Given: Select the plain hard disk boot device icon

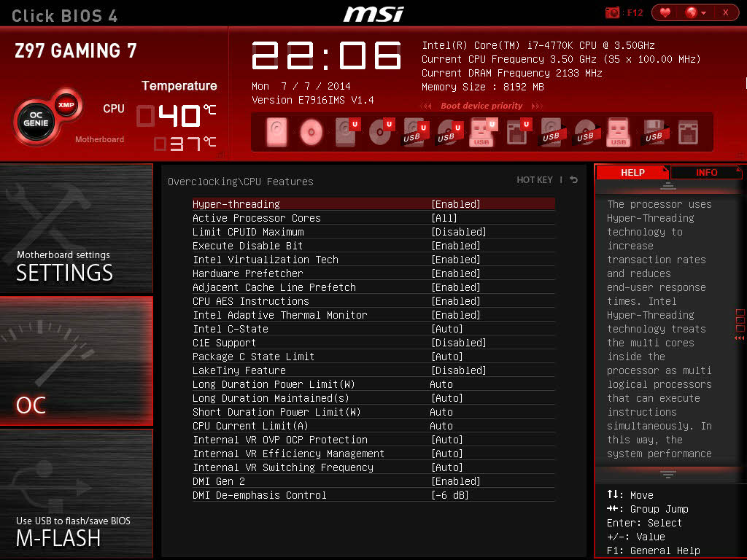Looking at the screenshot, I should pos(276,132).
